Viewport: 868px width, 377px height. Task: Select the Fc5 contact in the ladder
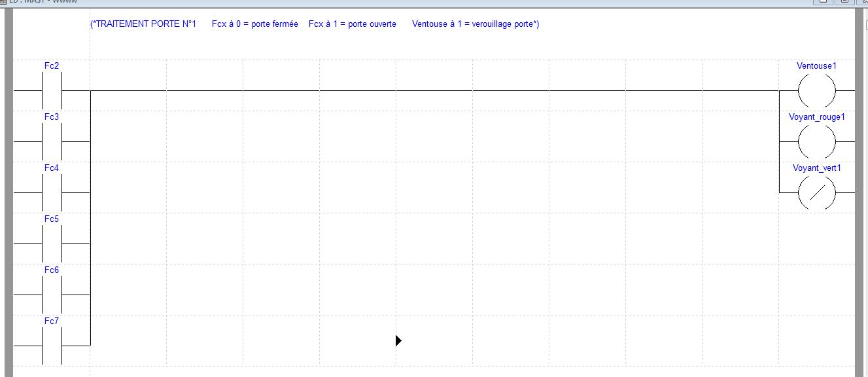coord(52,244)
